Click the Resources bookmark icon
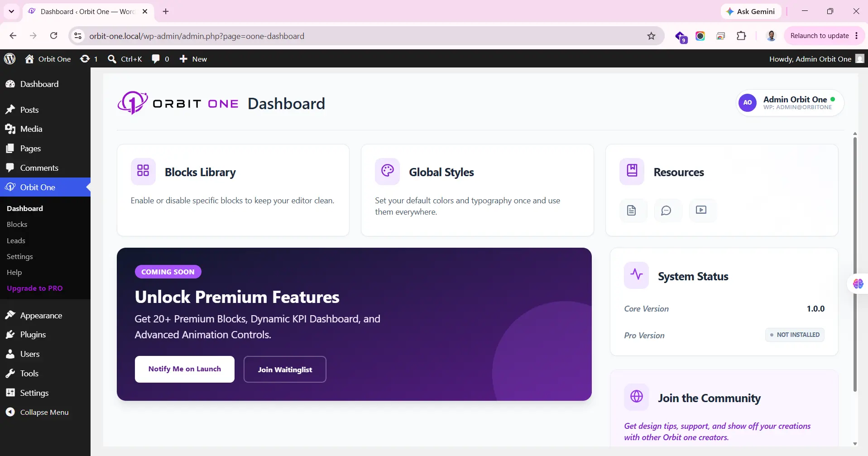Image resolution: width=868 pixels, height=456 pixels. coord(632,171)
